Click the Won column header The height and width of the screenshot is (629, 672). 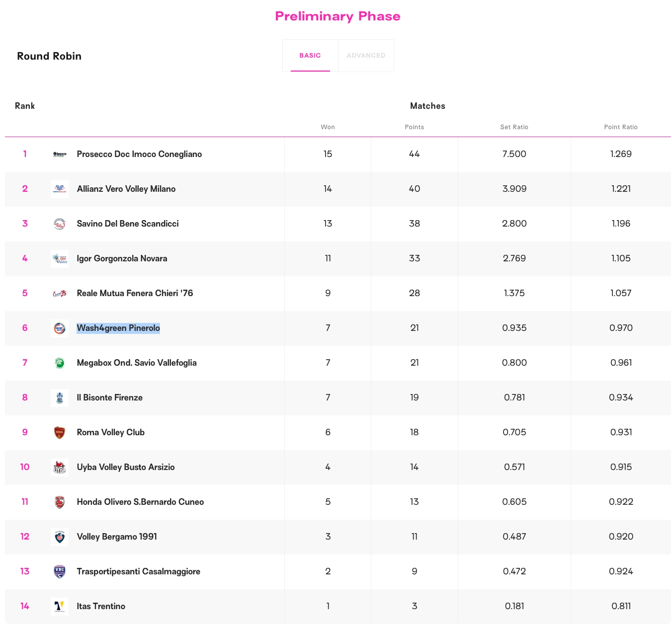328,127
